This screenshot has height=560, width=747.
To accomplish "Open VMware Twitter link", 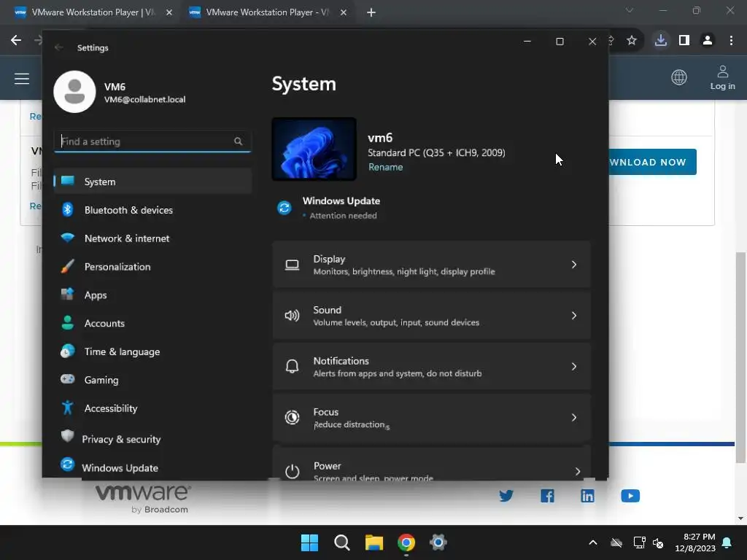I will pos(506,496).
